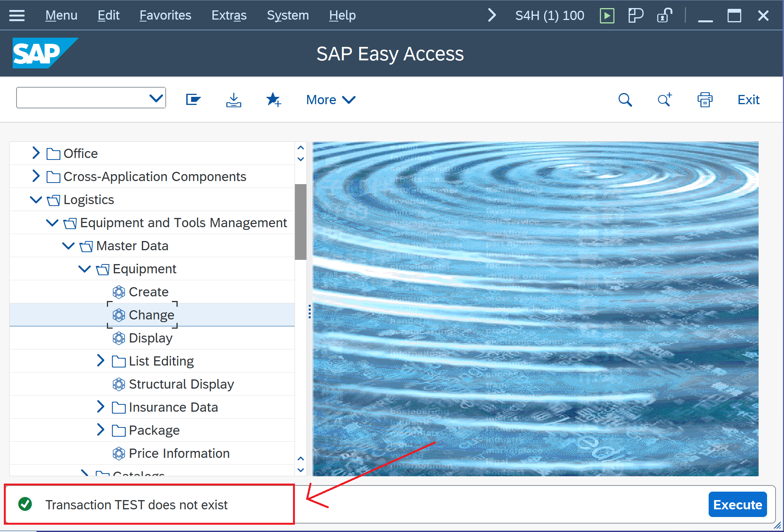Click the hamburger menu icon
This screenshot has width=784, height=532.
[17, 15]
